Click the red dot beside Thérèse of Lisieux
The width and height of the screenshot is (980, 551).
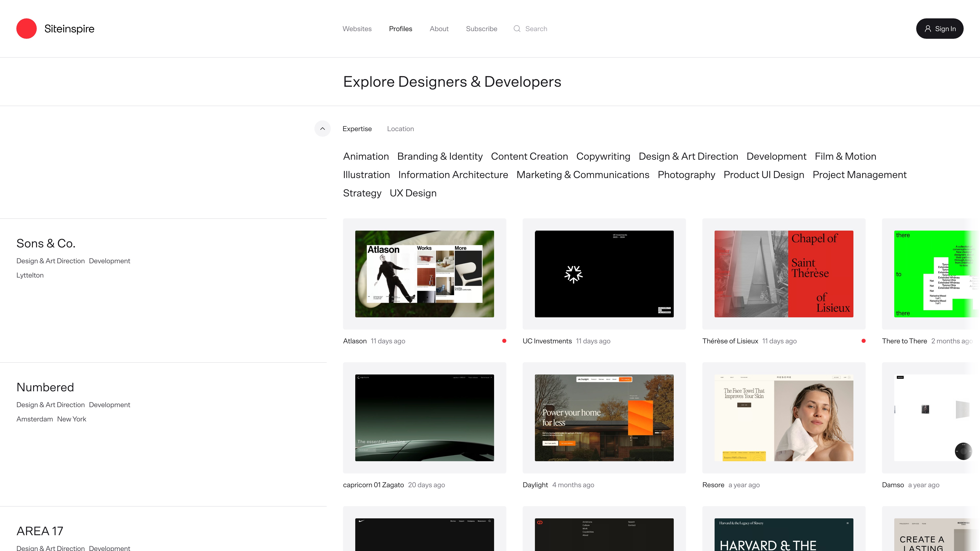(x=864, y=341)
